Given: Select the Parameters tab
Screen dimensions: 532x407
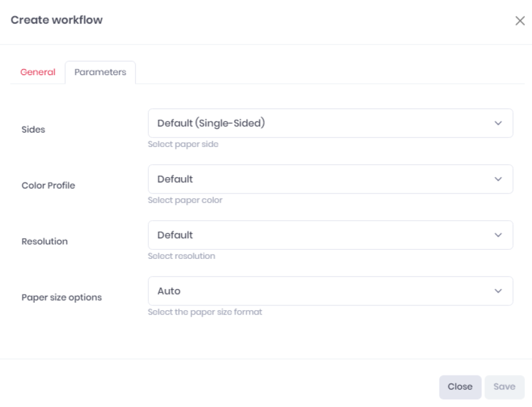Looking at the screenshot, I should coord(100,72).
